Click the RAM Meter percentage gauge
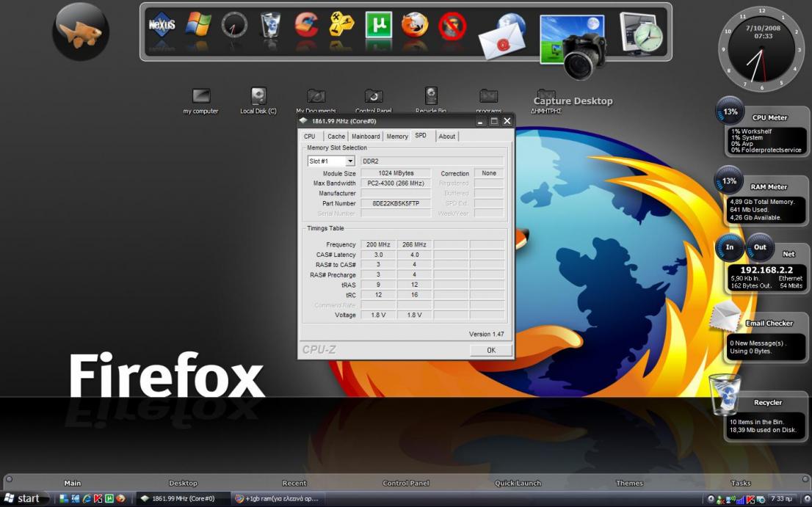 728,180
